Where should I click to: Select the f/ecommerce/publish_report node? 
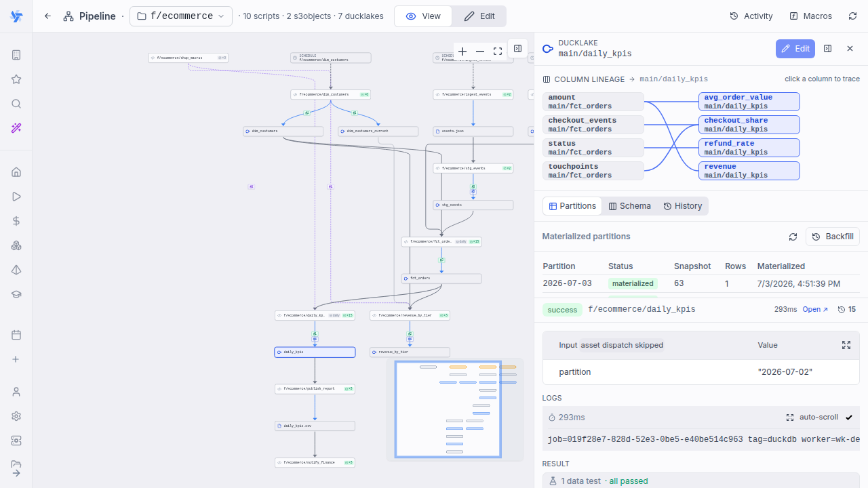tap(315, 389)
